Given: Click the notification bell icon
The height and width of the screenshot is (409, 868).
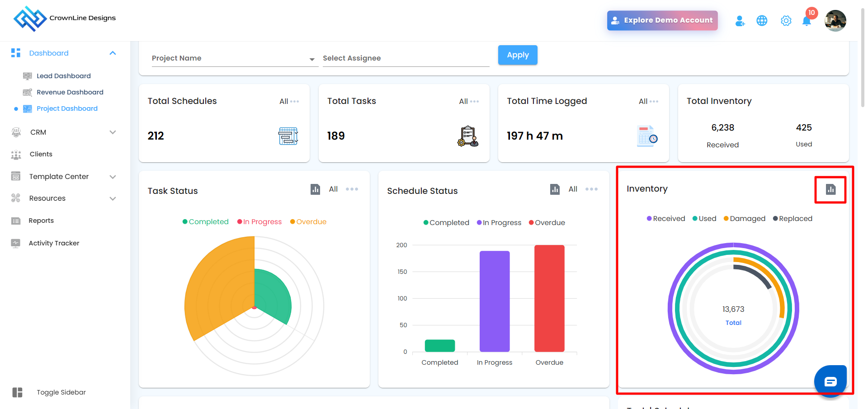Looking at the screenshot, I should [806, 21].
